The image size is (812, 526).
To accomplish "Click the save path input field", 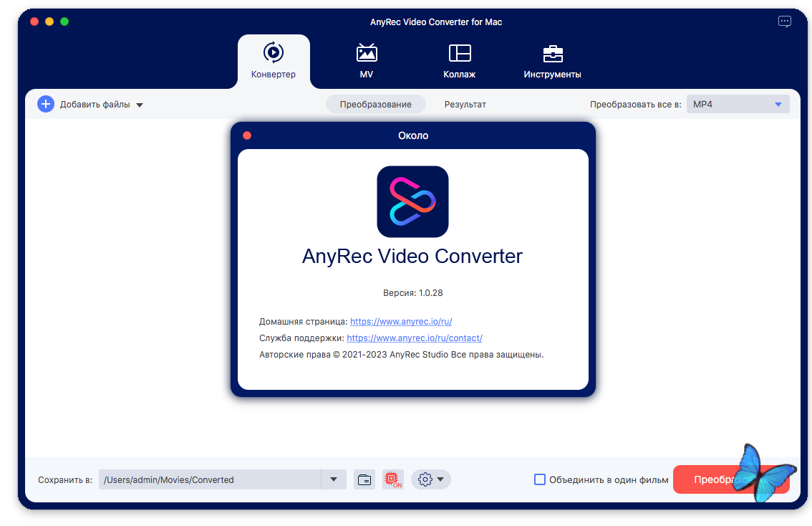I will [x=210, y=479].
